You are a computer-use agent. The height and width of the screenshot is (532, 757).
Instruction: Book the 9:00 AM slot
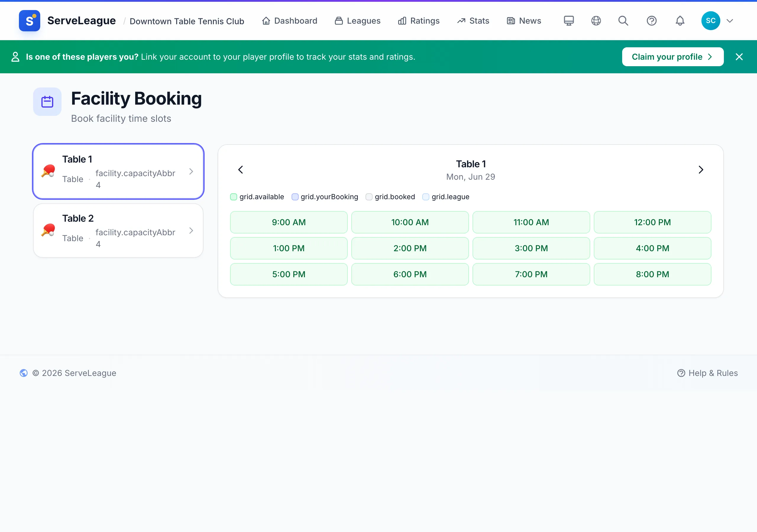click(x=289, y=222)
